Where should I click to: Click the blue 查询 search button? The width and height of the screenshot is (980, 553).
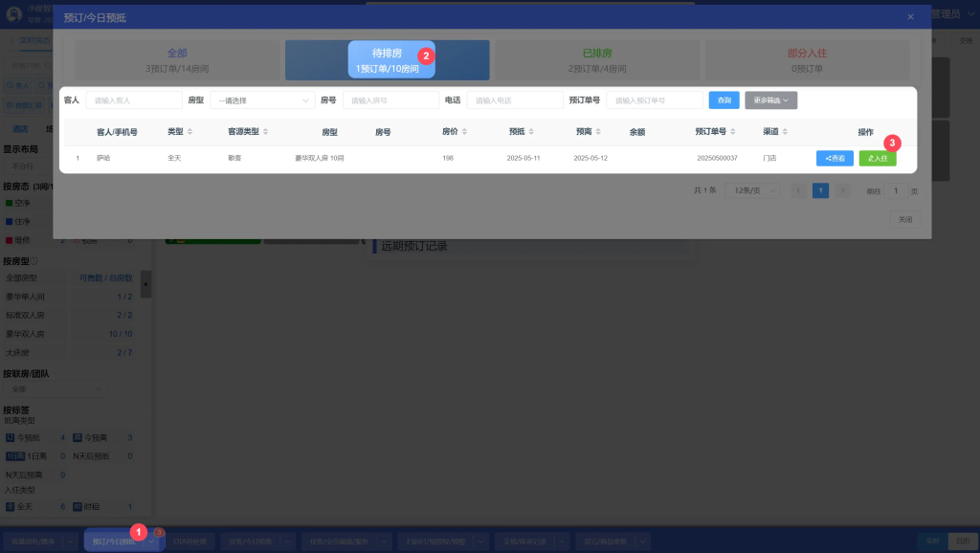point(724,100)
